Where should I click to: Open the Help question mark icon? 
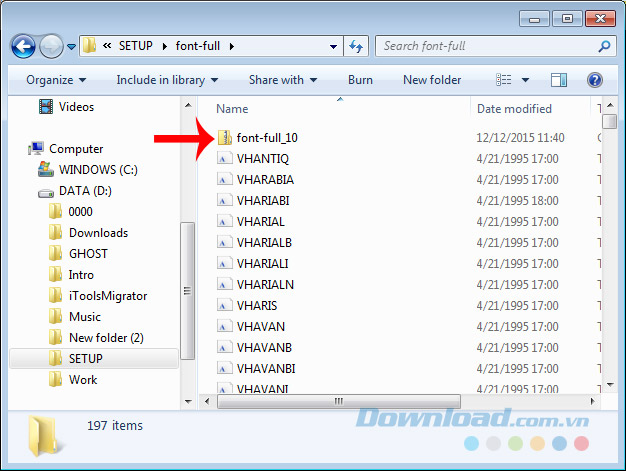(x=594, y=80)
